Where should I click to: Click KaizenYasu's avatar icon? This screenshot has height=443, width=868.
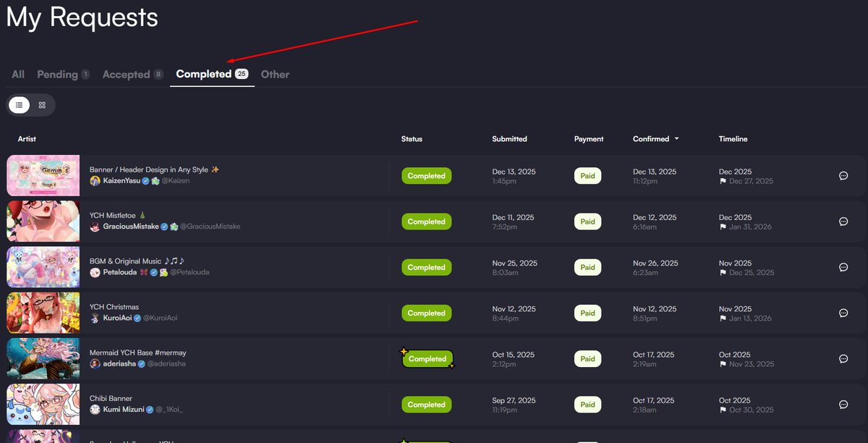(95, 180)
